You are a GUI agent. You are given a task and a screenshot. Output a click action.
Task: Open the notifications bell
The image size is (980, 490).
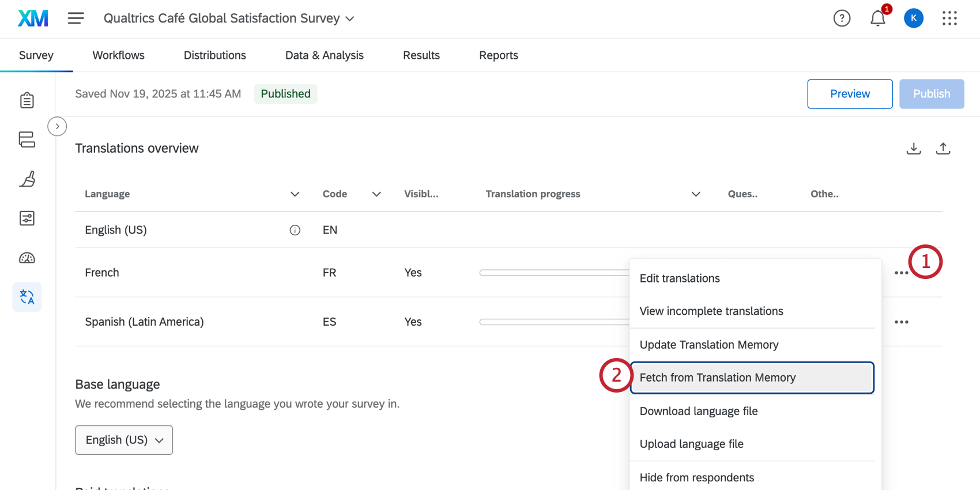click(877, 18)
